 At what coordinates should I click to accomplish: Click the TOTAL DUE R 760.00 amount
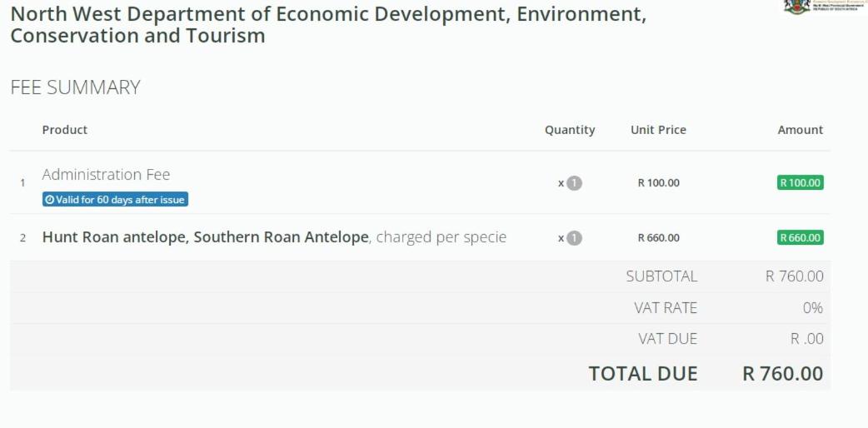point(783,373)
